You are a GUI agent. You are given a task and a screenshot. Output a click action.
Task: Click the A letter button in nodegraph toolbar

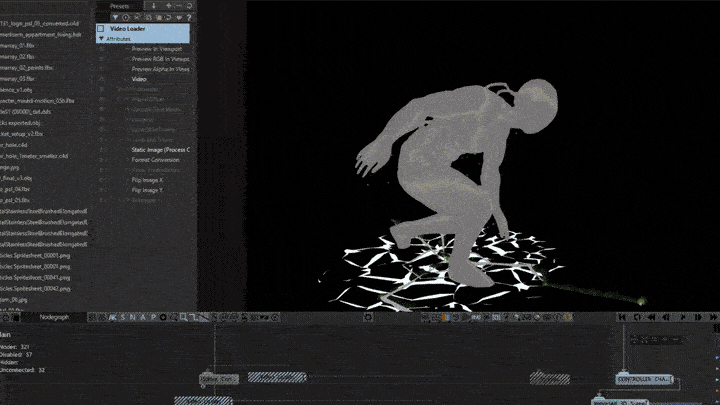pyautogui.click(x=143, y=317)
